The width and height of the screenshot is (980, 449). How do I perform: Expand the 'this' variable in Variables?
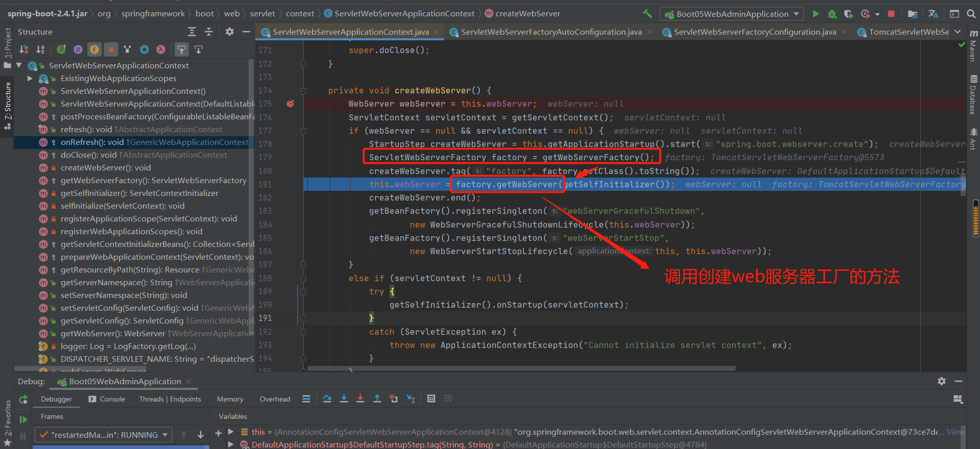coord(231,432)
